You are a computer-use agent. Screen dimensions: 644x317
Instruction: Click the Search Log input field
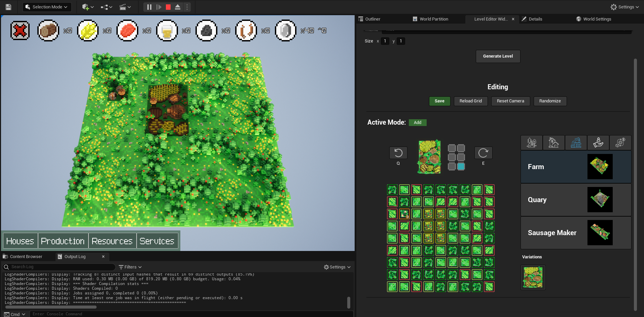pos(61,267)
